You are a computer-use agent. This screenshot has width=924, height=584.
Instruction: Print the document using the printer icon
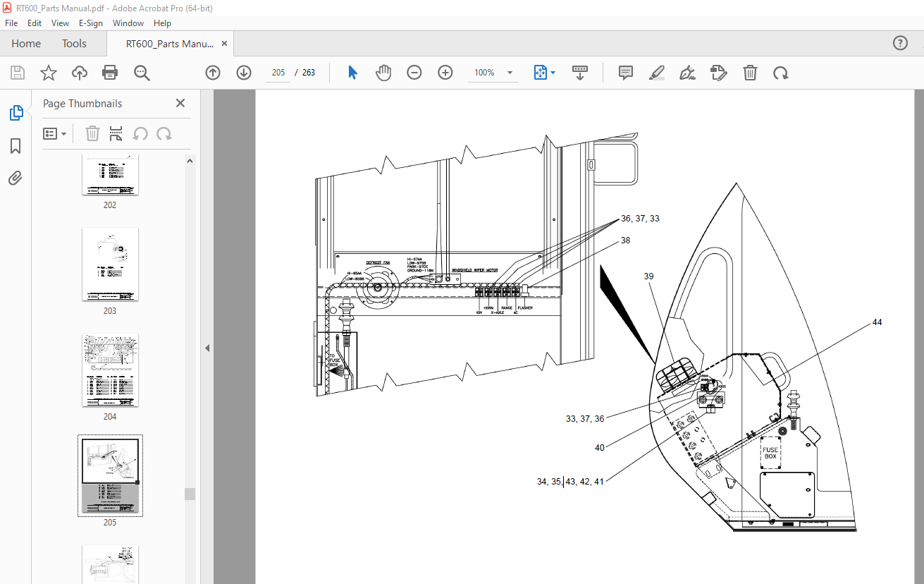coord(110,73)
